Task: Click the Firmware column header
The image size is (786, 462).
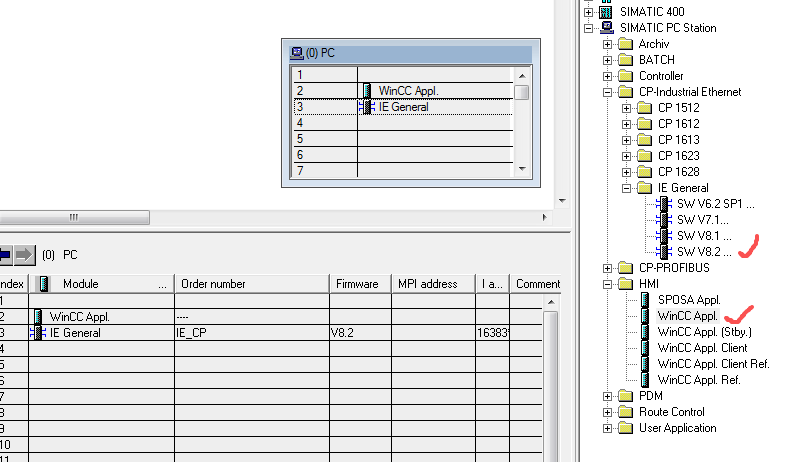Action: [x=357, y=284]
